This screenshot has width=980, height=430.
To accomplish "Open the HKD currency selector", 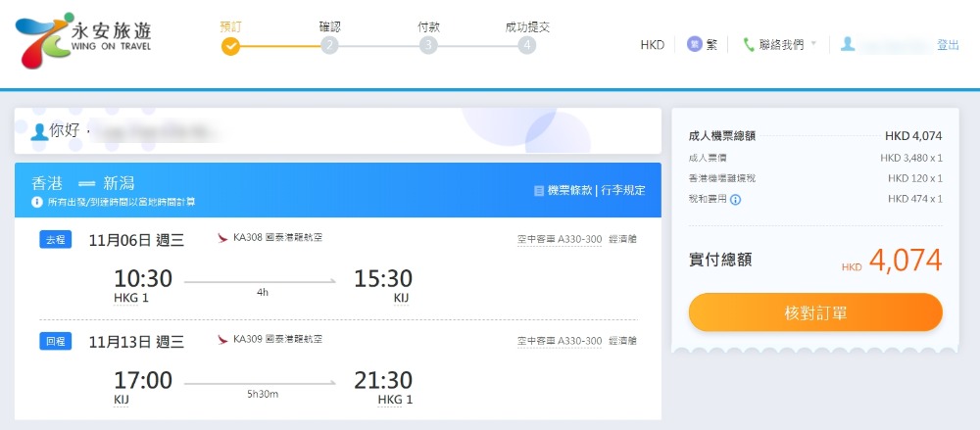I will click(x=653, y=44).
